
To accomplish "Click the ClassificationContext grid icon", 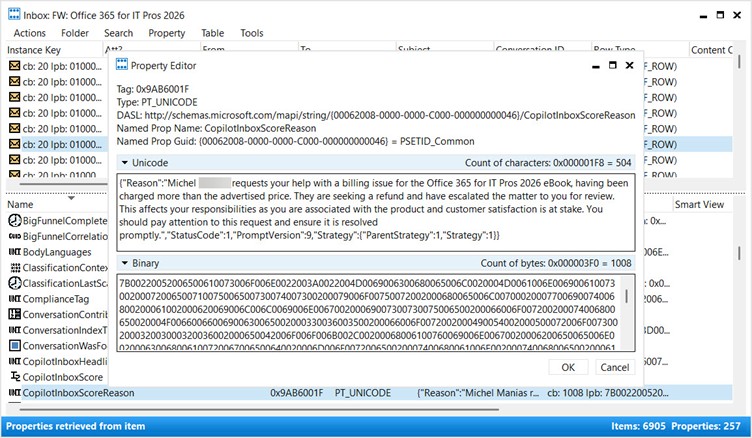I will (15, 268).
